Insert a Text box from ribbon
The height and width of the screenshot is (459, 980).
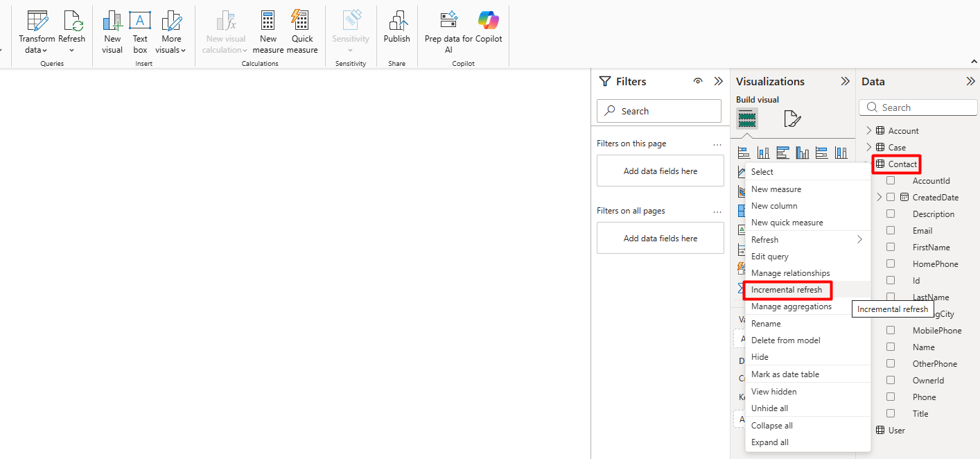(140, 21)
